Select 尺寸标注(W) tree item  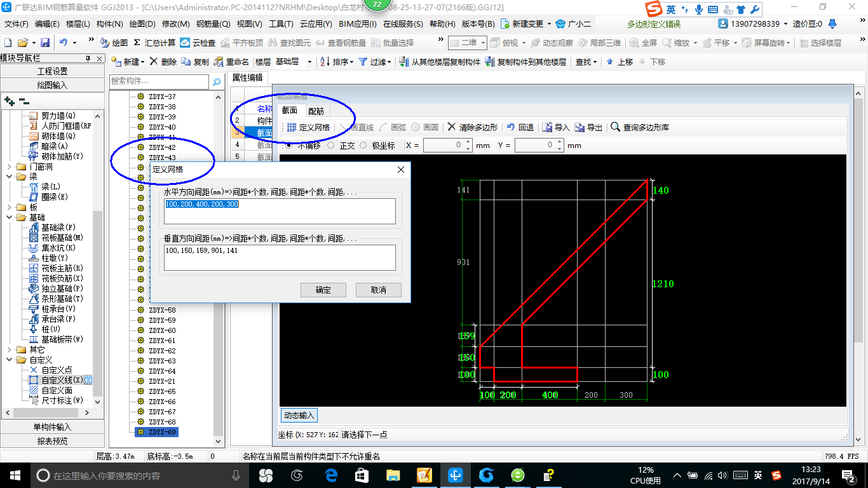(x=56, y=400)
